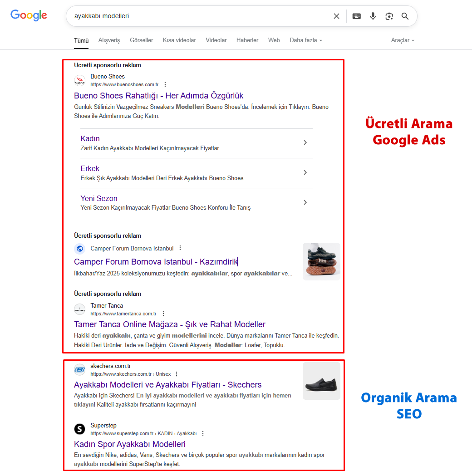Click chevron arrow on Kadın row
The height and width of the screenshot is (476, 472).
coord(305,142)
